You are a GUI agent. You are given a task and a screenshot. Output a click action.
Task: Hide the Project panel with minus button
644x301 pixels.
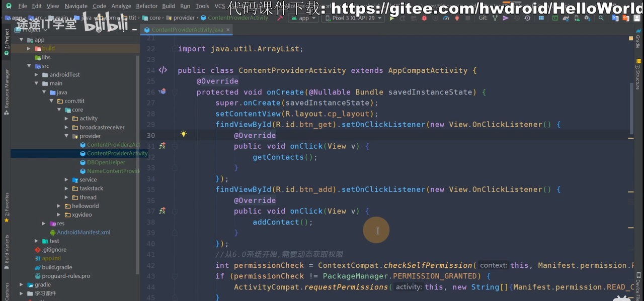[x=133, y=30]
